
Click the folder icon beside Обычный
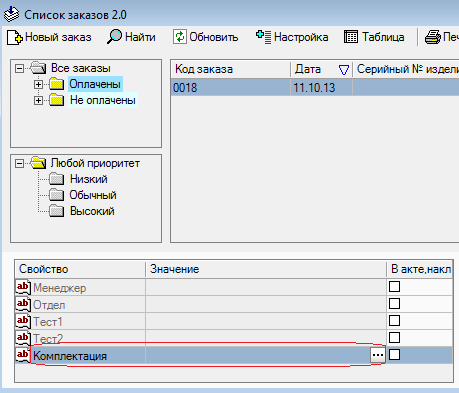coord(56,195)
